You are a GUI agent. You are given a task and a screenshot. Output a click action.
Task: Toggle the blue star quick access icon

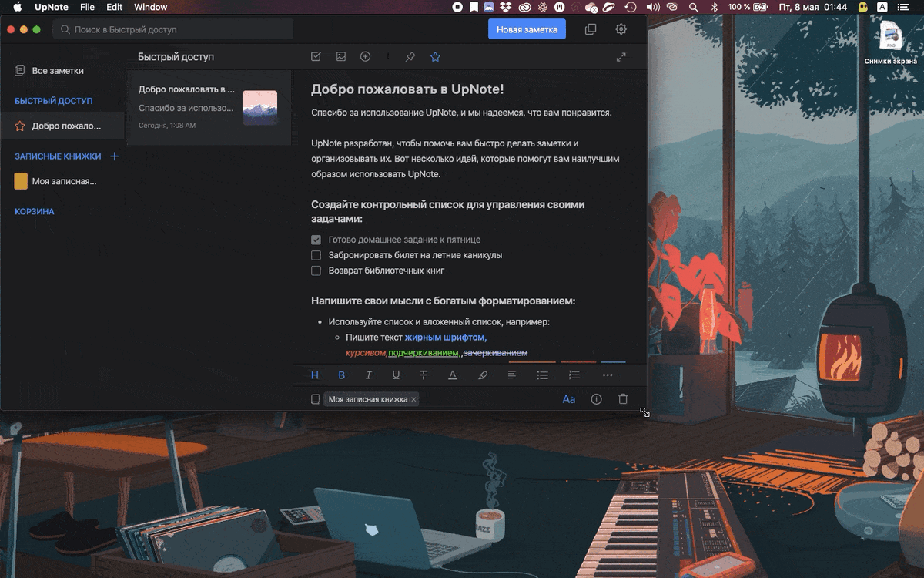click(435, 56)
